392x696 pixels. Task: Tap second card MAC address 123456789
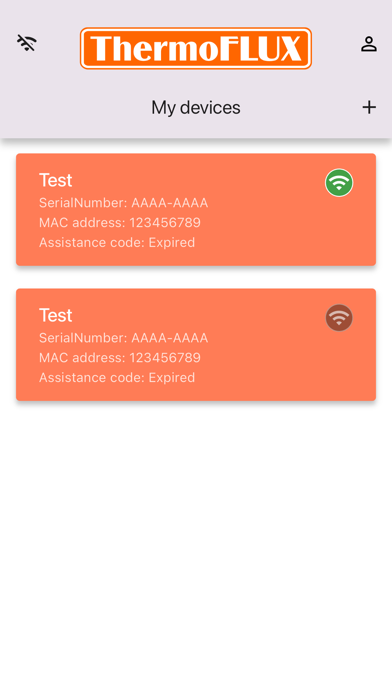click(120, 357)
